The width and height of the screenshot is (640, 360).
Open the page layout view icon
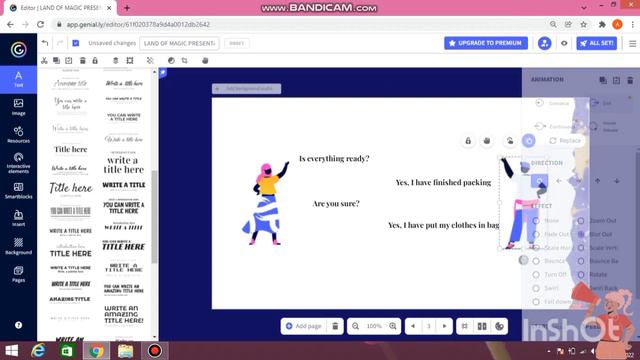[x=482, y=326]
